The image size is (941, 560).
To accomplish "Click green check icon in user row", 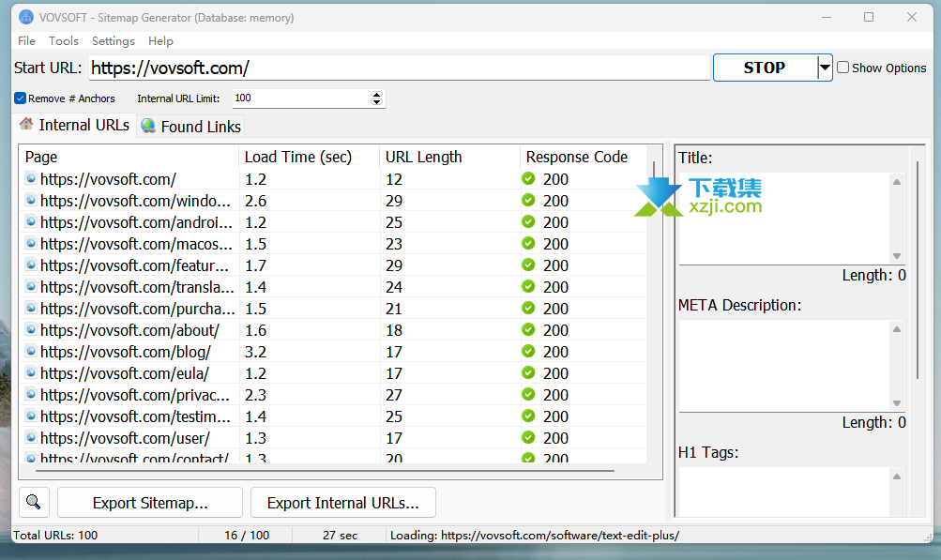I will 528,437.
